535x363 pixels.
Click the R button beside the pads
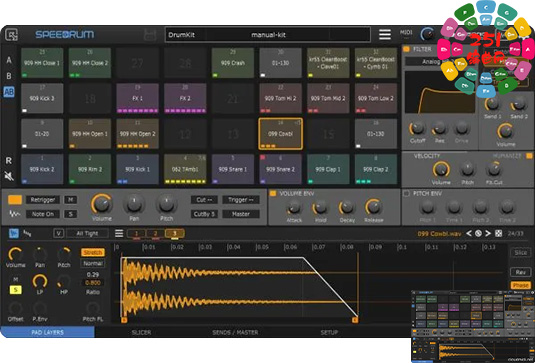tap(9, 161)
